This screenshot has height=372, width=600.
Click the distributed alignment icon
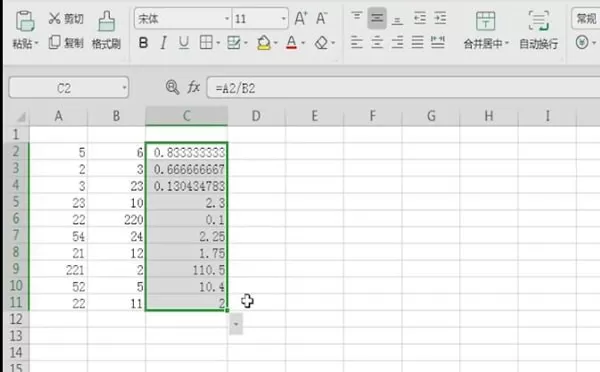pyautogui.click(x=438, y=42)
